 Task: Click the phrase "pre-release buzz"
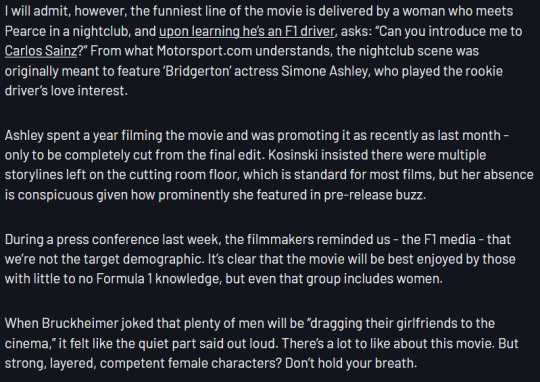click(x=373, y=195)
